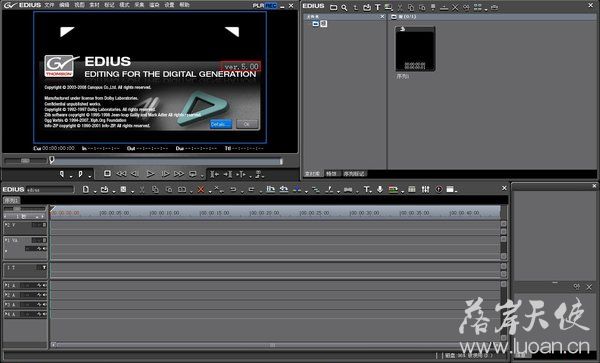This screenshot has height=363, width=600.
Task: Click the player position bar
Action: [166, 161]
